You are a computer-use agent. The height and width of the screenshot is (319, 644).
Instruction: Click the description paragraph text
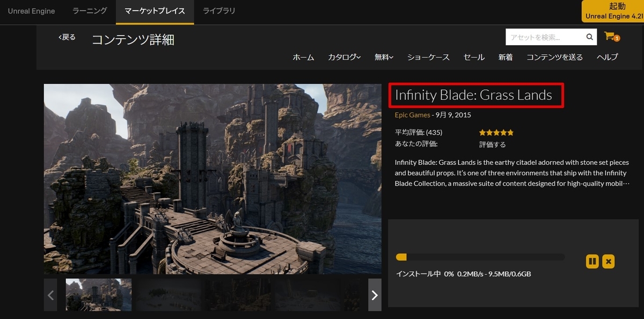511,173
